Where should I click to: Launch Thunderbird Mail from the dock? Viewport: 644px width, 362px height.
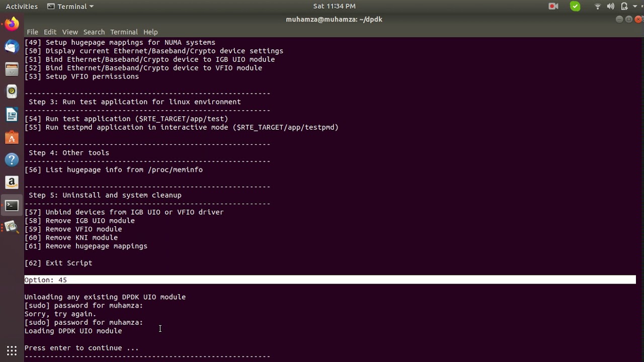pyautogui.click(x=12, y=46)
